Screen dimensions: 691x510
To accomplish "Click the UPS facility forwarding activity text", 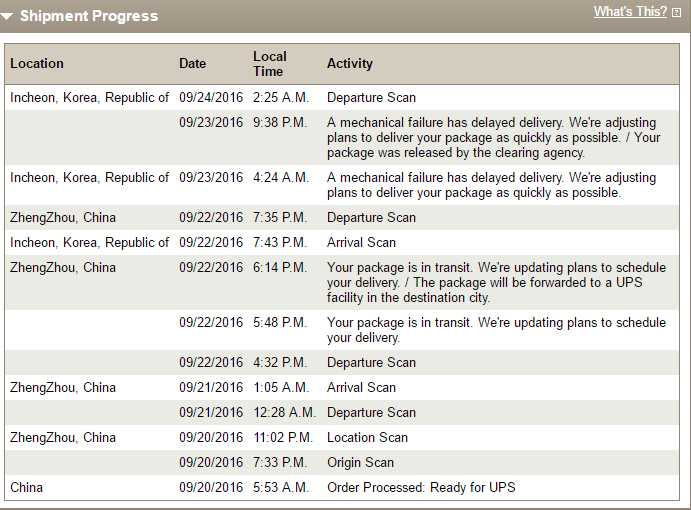I will point(497,283).
